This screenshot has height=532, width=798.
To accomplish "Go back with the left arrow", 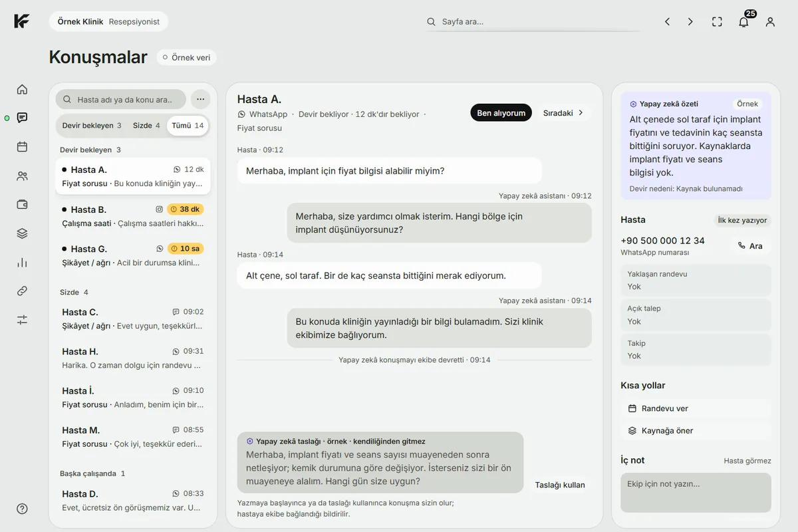I will (667, 22).
